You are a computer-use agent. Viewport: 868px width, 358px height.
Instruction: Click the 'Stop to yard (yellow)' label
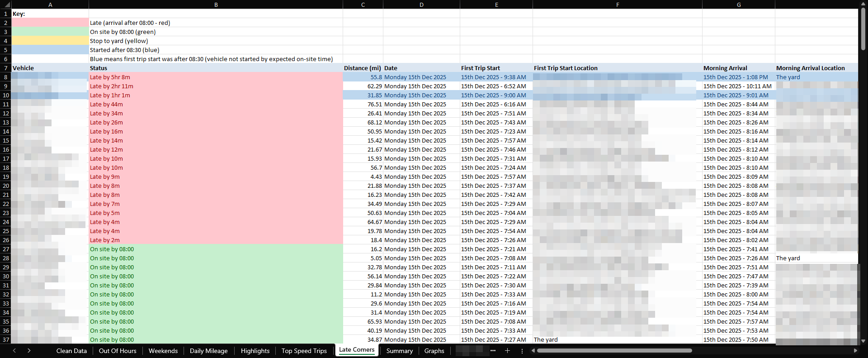click(x=119, y=41)
